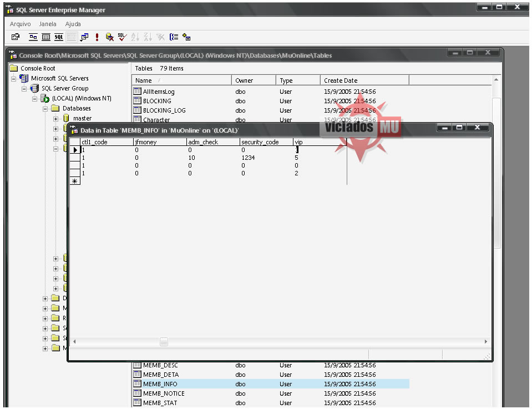Open the Arquivo menu
The height and width of the screenshot is (409, 532).
pyautogui.click(x=20, y=24)
